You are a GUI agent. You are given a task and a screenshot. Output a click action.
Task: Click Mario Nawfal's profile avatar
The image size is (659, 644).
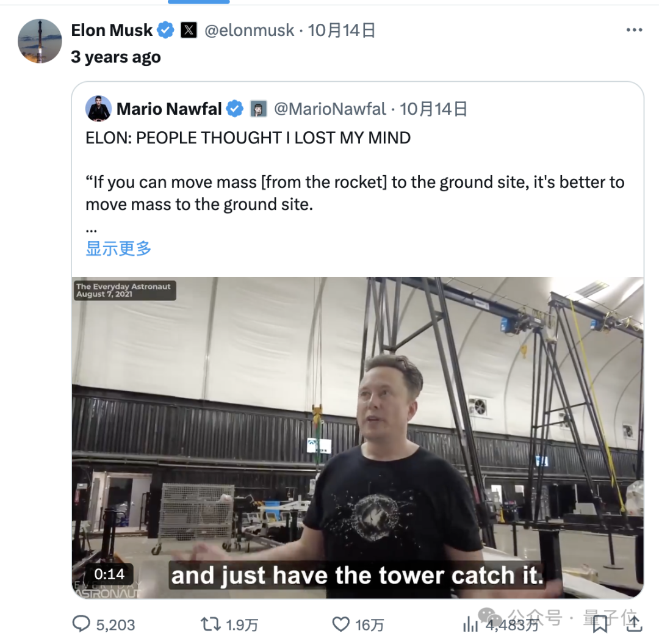[98, 109]
